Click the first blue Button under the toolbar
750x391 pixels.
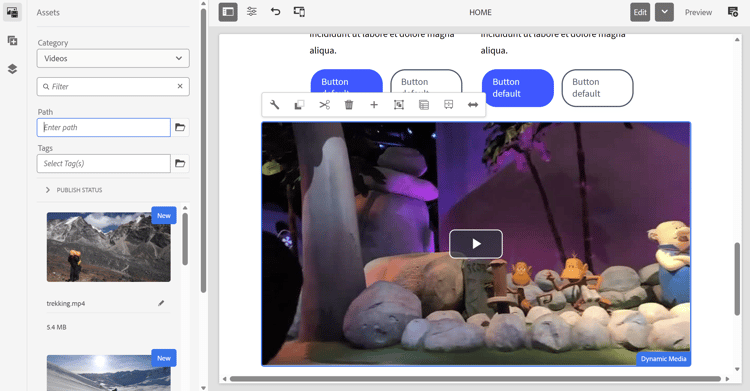click(346, 81)
